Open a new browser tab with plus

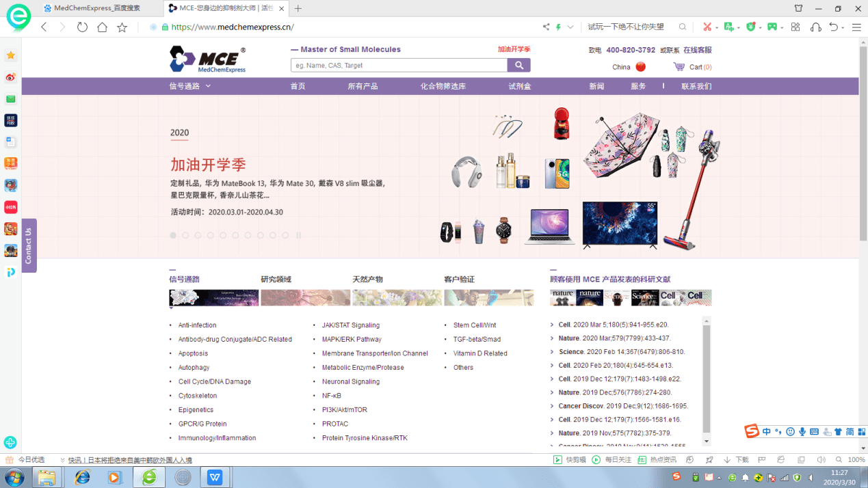click(298, 8)
